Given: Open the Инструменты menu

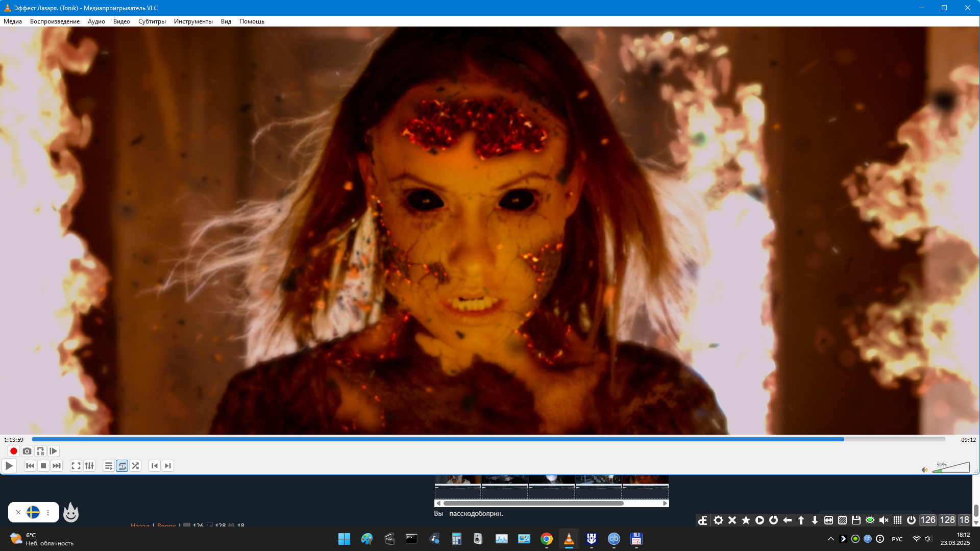Looking at the screenshot, I should [x=193, y=21].
